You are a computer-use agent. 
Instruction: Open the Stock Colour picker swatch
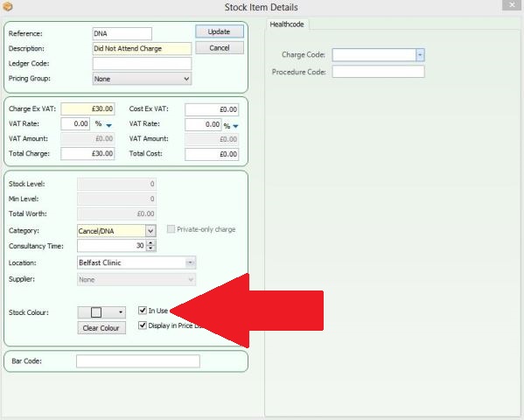[101, 312]
